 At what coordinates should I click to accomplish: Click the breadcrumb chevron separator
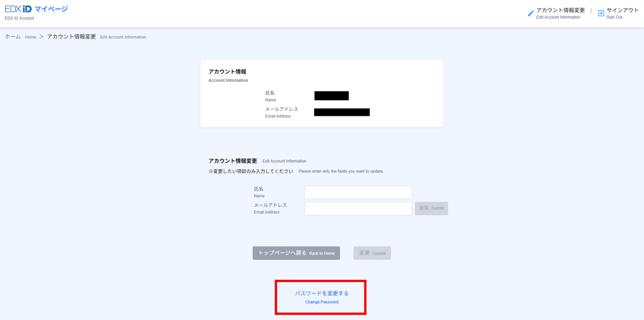[x=41, y=37]
